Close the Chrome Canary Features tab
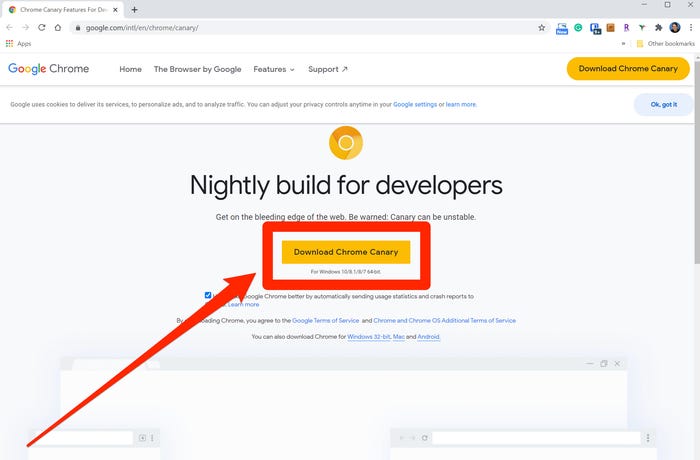700x460 pixels. [115, 9]
